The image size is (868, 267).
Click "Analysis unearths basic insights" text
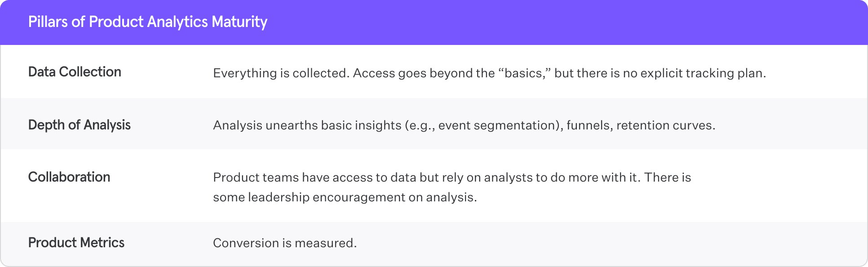point(307,125)
